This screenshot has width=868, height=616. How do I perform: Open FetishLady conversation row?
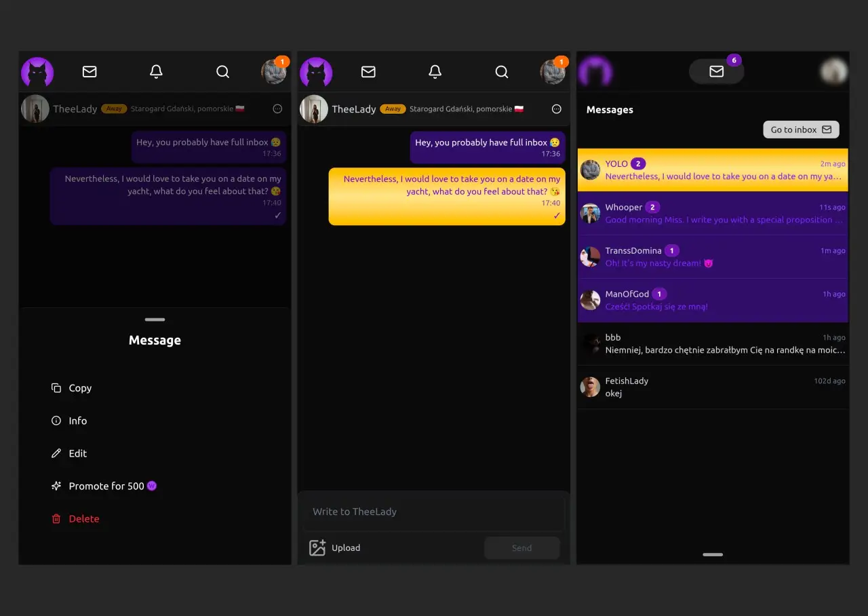pos(713,387)
